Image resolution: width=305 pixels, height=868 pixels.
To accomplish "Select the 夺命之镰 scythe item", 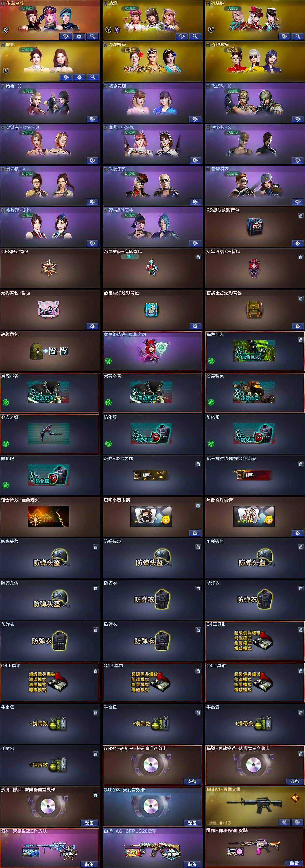I will [50, 434].
